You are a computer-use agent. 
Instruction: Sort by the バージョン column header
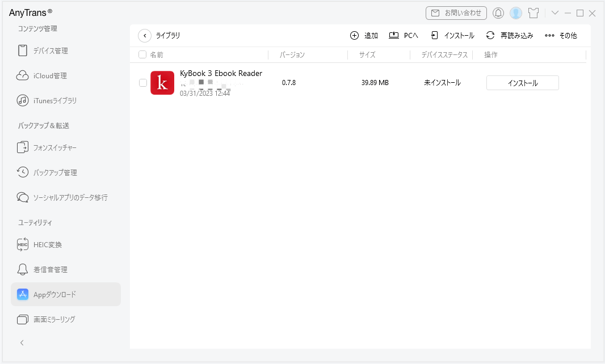click(x=292, y=55)
